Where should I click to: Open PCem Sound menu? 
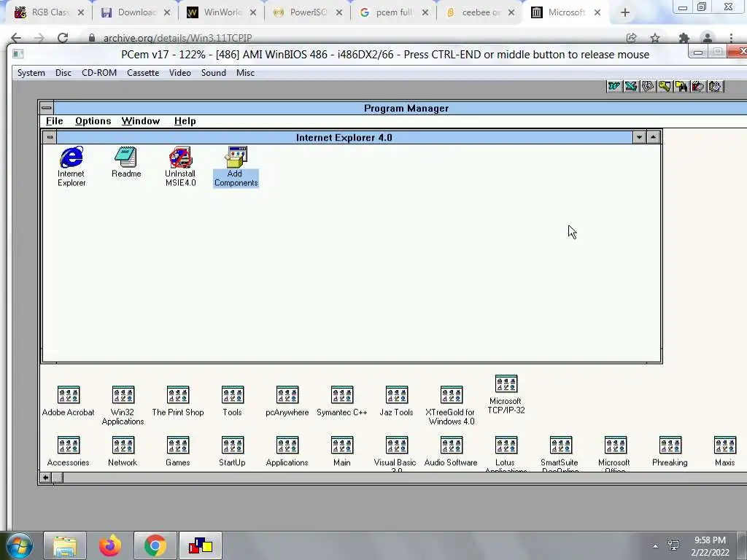tap(214, 73)
